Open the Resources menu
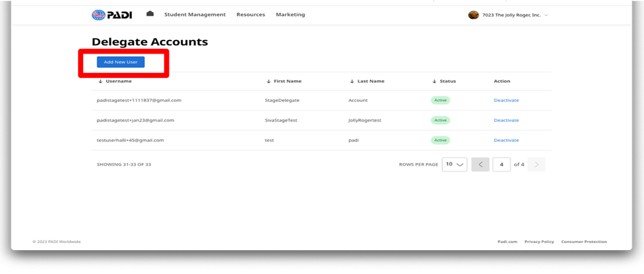The image size is (644, 274). [x=251, y=15]
